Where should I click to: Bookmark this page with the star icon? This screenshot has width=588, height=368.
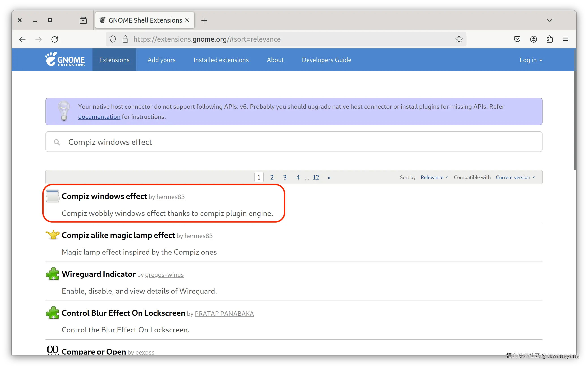pos(459,39)
